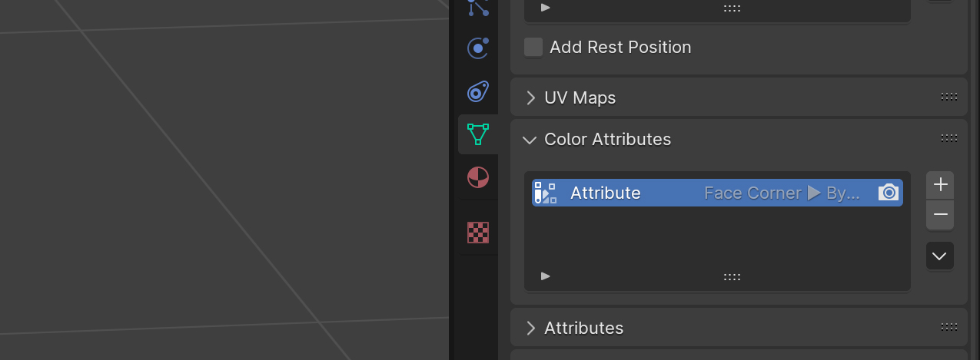Click the Attributes panel drag grip

coord(949,326)
